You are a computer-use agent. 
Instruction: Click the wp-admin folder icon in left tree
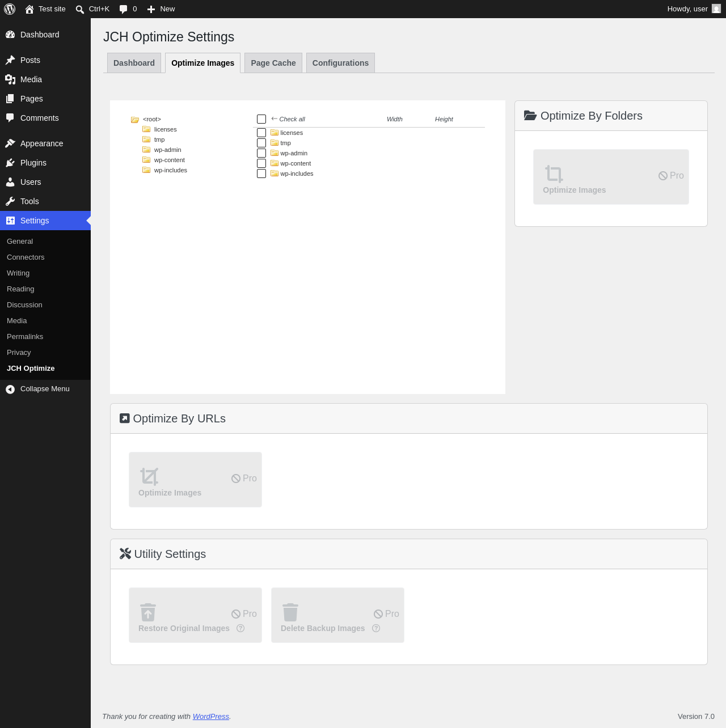coord(146,150)
